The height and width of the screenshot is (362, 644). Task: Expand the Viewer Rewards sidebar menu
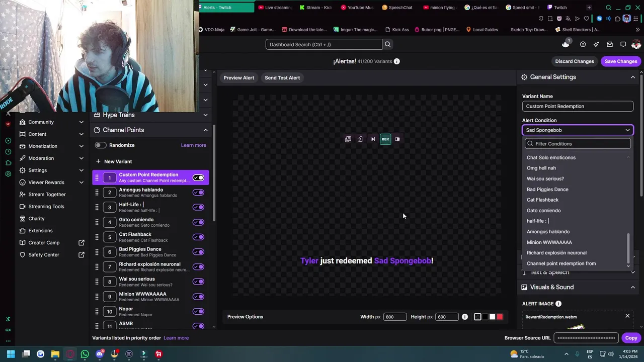[x=82, y=183]
